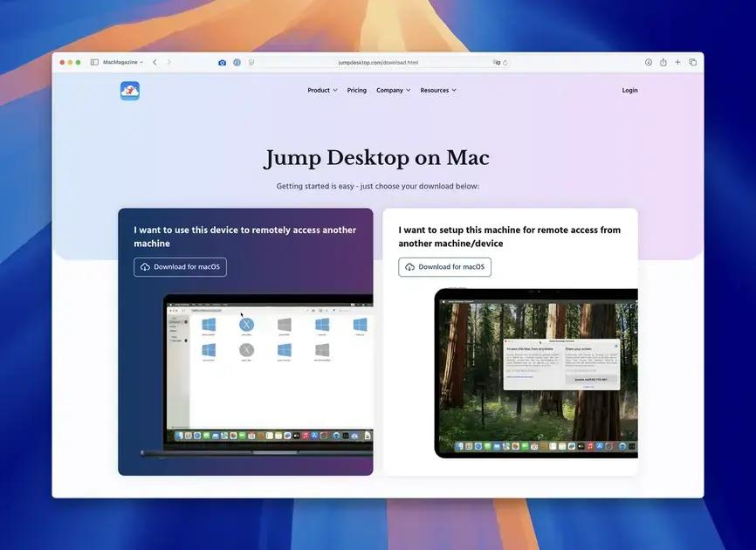Download macOS client for remotely accessing another machine
Screen dimensions: 756x550
tap(181, 267)
